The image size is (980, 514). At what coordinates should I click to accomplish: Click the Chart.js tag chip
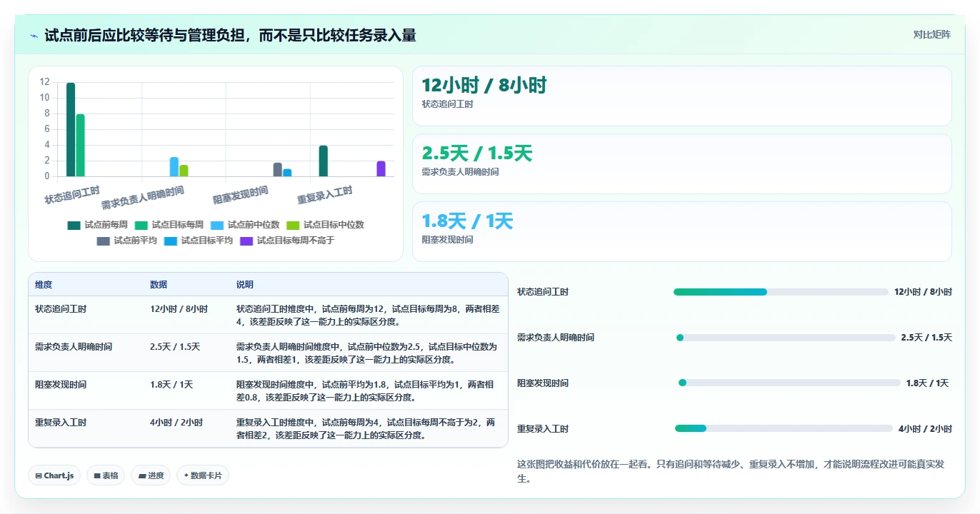tap(55, 475)
